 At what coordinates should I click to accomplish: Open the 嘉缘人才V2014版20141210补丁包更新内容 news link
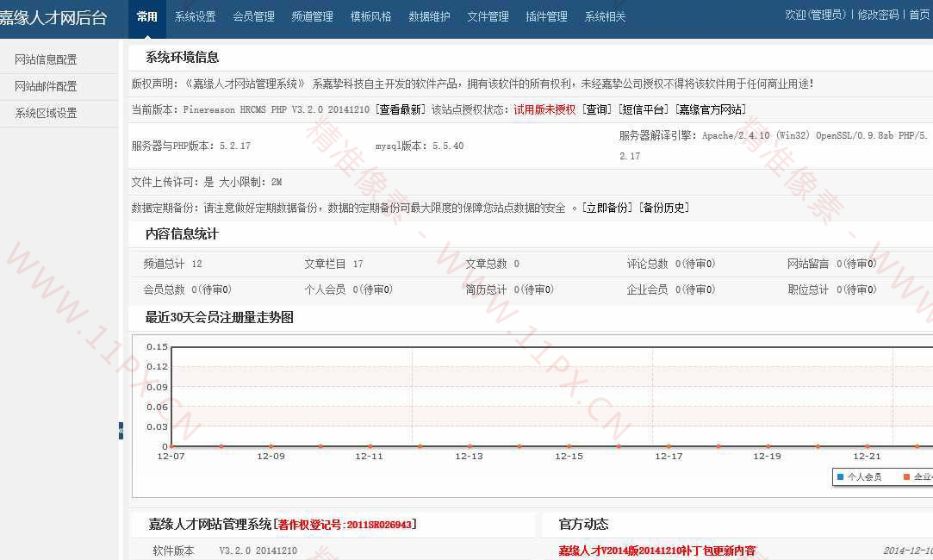(x=657, y=551)
